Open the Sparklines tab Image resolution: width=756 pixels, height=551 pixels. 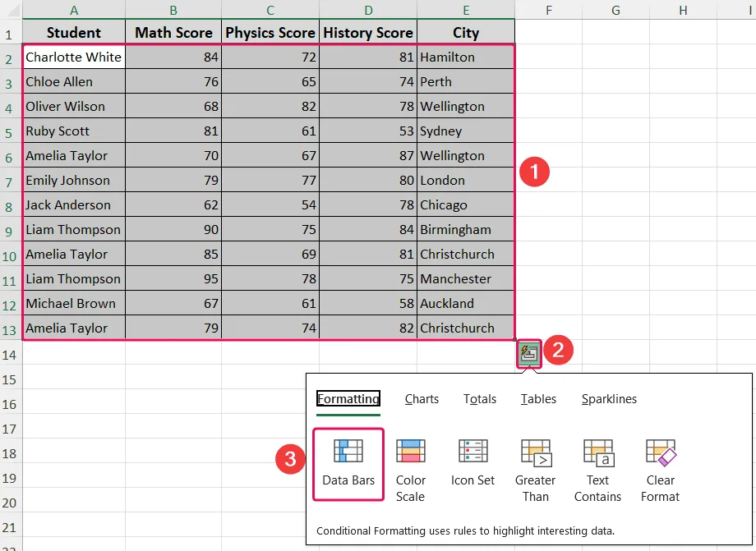609,399
